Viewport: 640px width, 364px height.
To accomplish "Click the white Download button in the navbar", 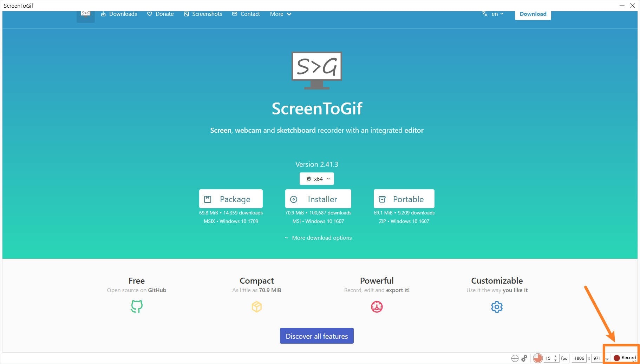I will pos(533,15).
